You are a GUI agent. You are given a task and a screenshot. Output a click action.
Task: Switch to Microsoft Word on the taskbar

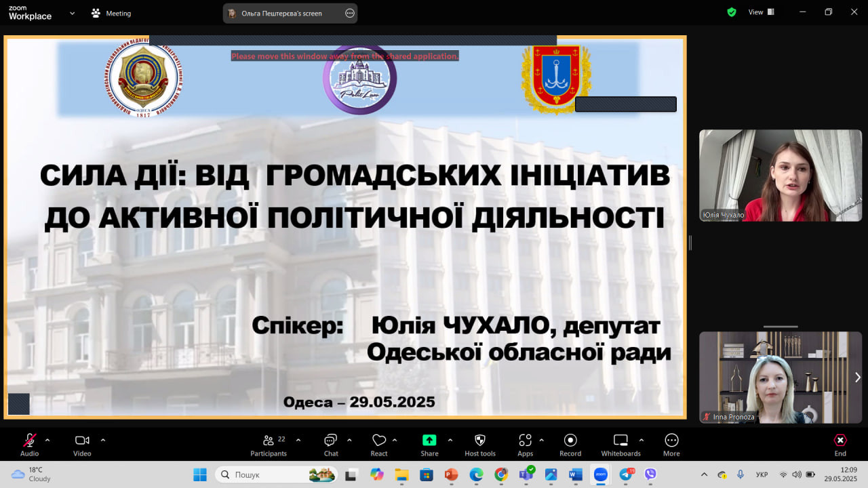(x=576, y=474)
